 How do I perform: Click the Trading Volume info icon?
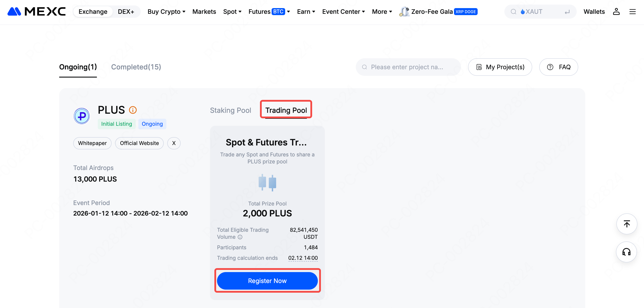coord(240,237)
